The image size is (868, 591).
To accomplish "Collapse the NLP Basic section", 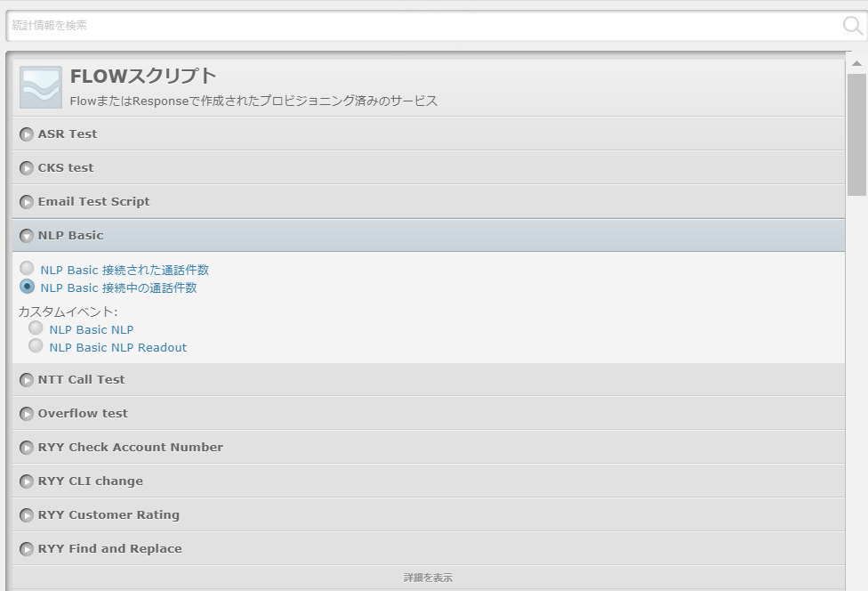I will [429, 235].
